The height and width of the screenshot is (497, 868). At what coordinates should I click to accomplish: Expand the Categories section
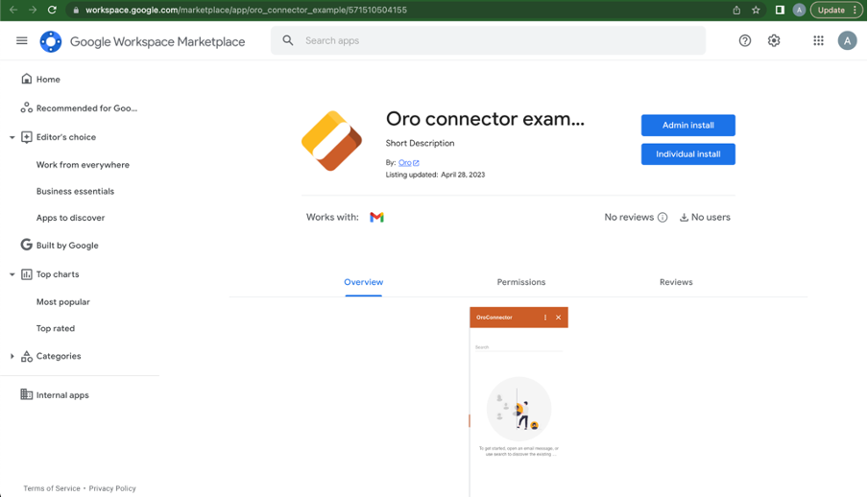(x=12, y=356)
